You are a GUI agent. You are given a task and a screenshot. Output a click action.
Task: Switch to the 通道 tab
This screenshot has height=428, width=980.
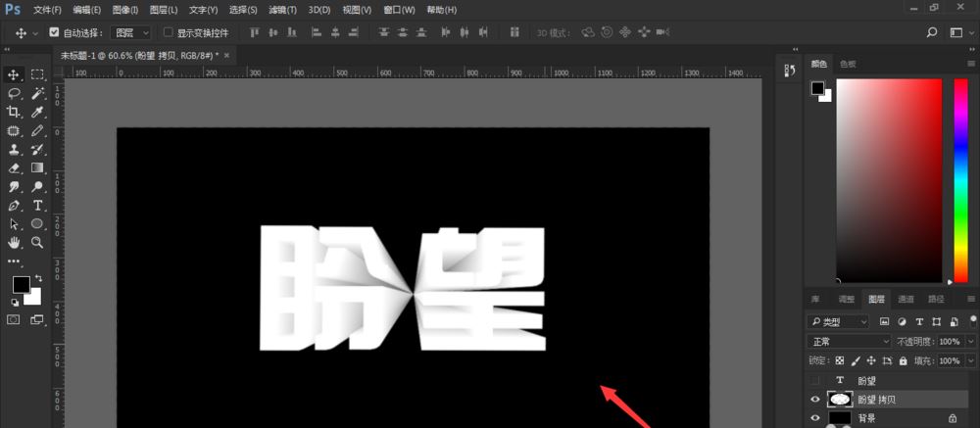[906, 299]
